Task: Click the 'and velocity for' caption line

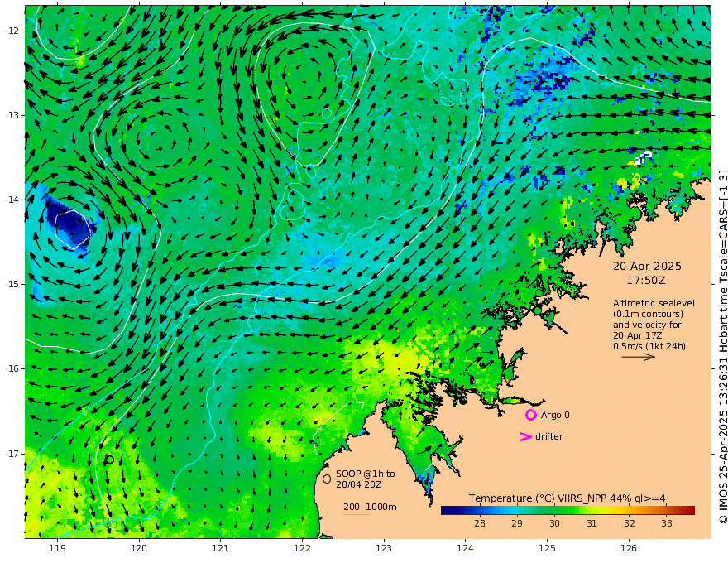Action: pyautogui.click(x=647, y=325)
